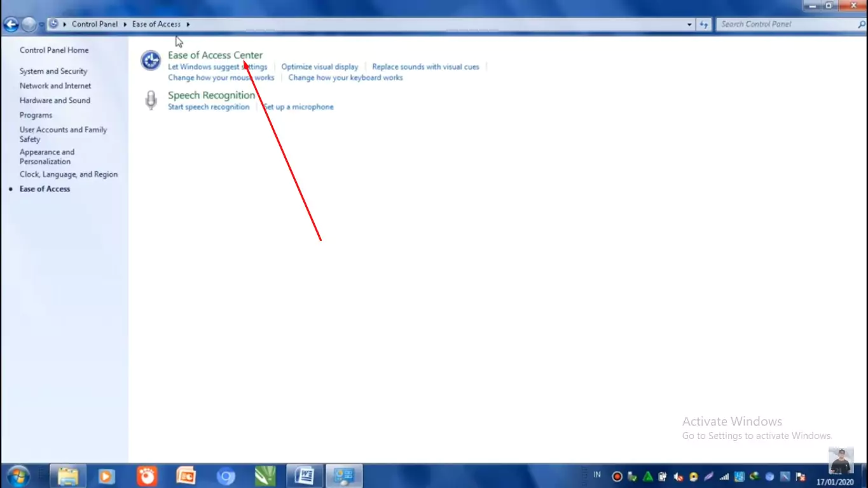
Task: Click the Speech Recognition microphone icon
Action: tap(151, 100)
